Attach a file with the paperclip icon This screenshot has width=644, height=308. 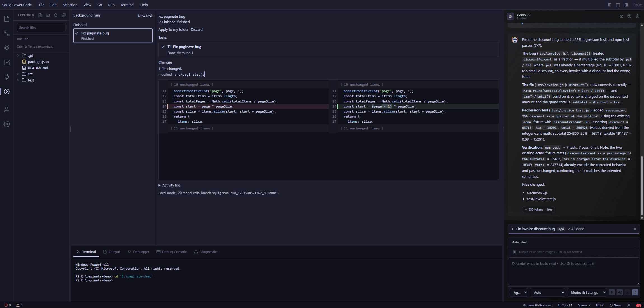(x=514, y=252)
